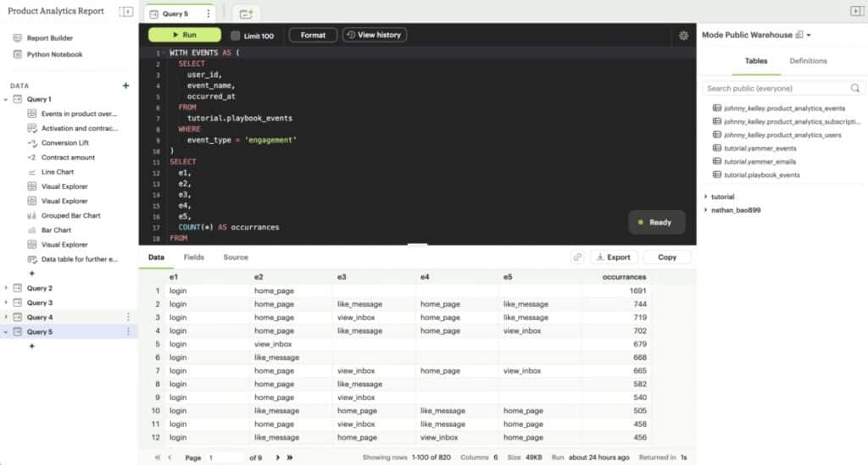The image size is (868, 465).
Task: Collapse Query 1 tree
Action: tap(6, 100)
